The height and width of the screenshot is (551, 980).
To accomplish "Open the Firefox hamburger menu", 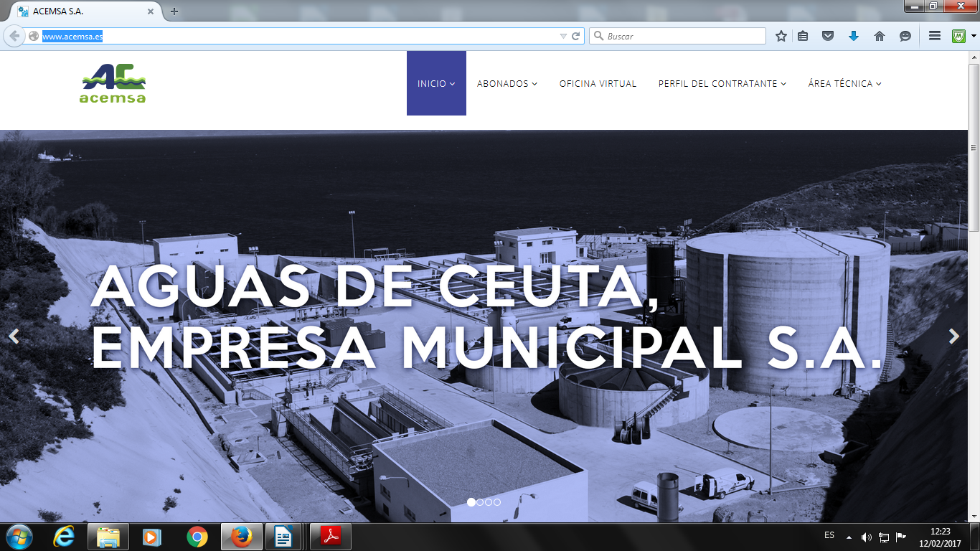I will coord(934,36).
